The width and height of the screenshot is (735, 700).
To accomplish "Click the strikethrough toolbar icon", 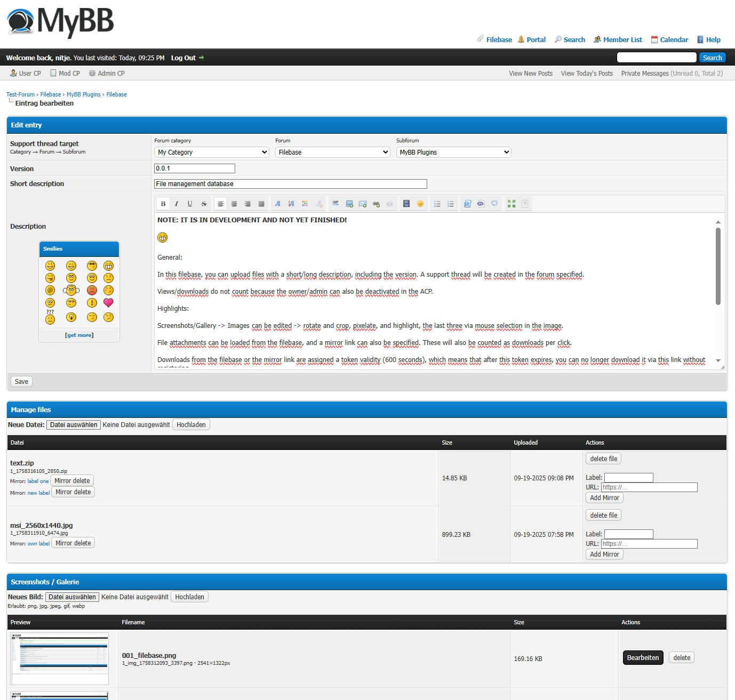I will (x=204, y=204).
